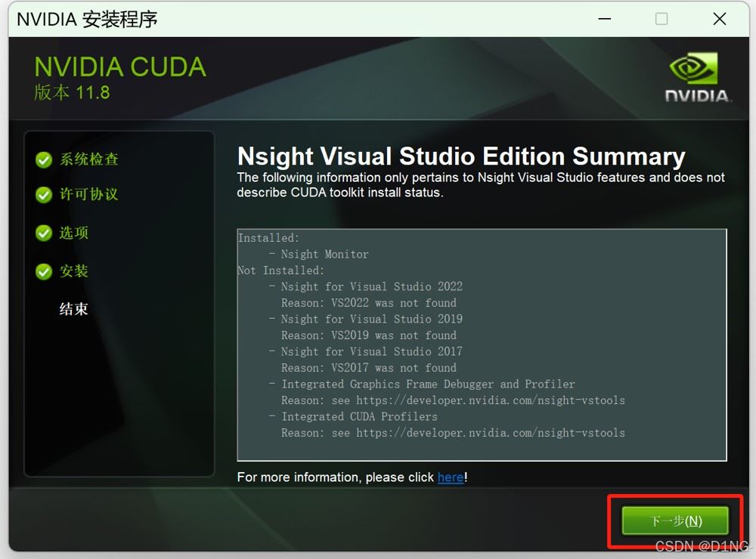The image size is (756, 559).
Task: Click 'Integrated Graphics Frame Debugger and Profiler' line
Action: click(428, 384)
